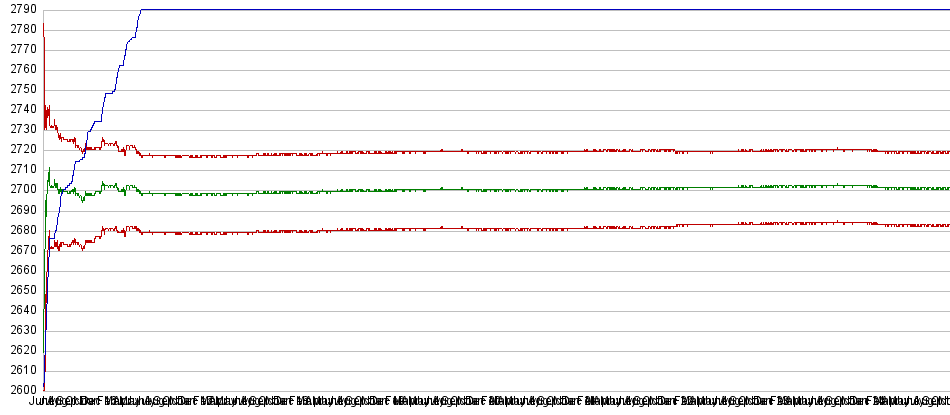The height and width of the screenshot is (415, 950).
Task: Click the 2770 y-axis label
Action: 20,49
